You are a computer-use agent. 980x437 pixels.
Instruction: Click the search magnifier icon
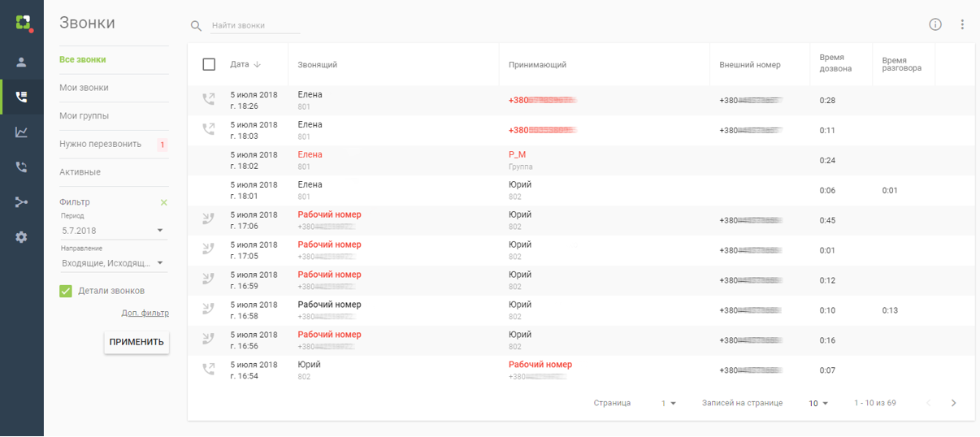pyautogui.click(x=196, y=26)
